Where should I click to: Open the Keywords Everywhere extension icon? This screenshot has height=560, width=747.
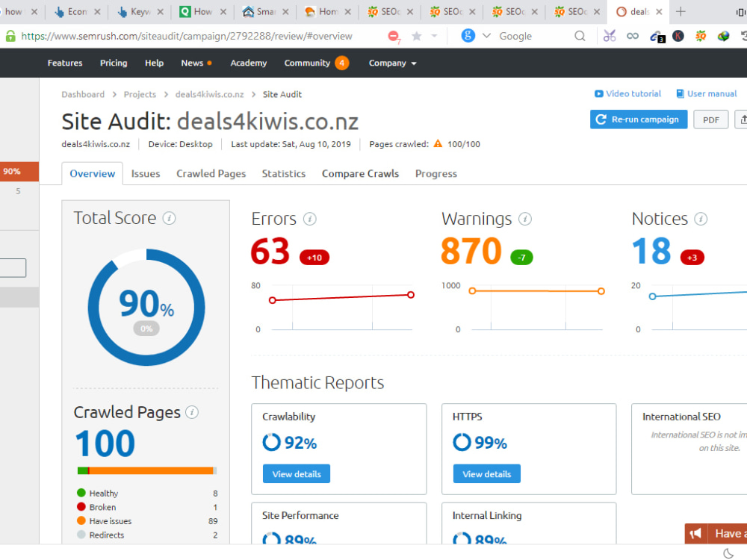click(x=678, y=35)
